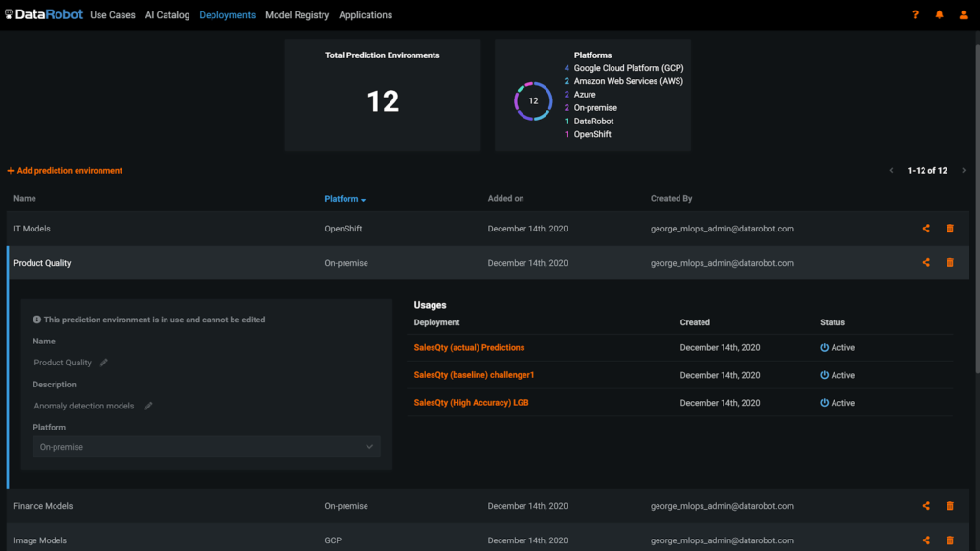Open the help question mark icon
This screenshot has height=551, width=980.
915,14
